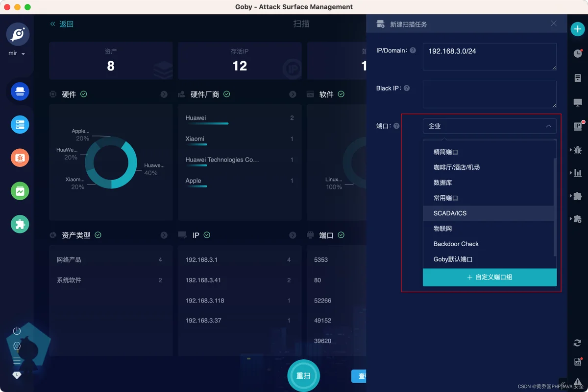Click the Black IP input field

[x=490, y=94]
